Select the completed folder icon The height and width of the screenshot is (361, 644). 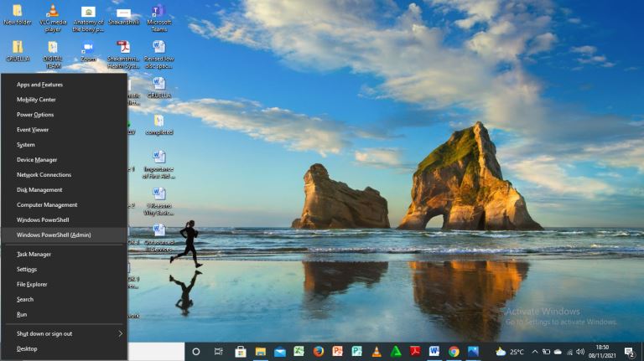point(159,125)
